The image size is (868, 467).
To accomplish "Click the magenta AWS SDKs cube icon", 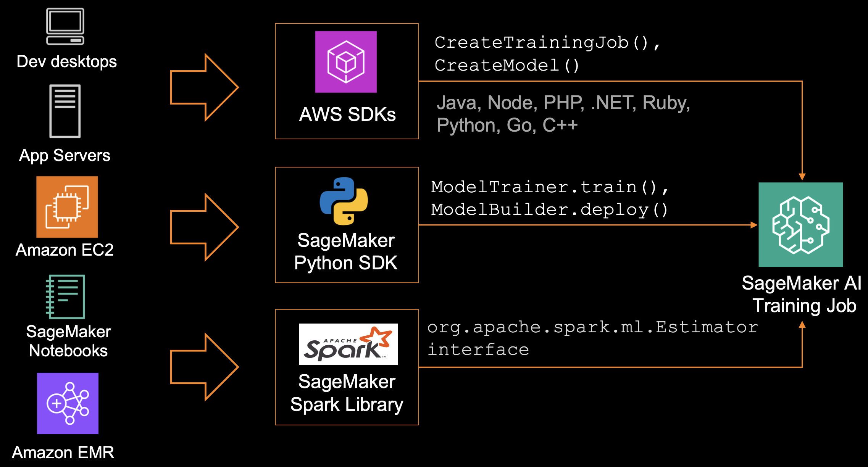I will click(x=346, y=62).
